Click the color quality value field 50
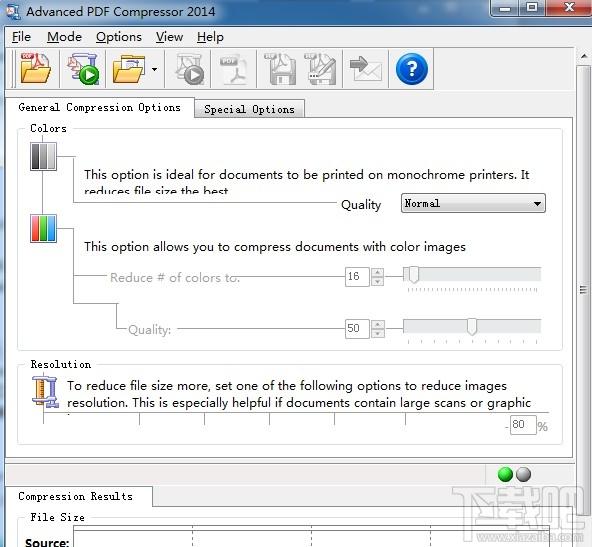The image size is (592, 547). coord(357,328)
